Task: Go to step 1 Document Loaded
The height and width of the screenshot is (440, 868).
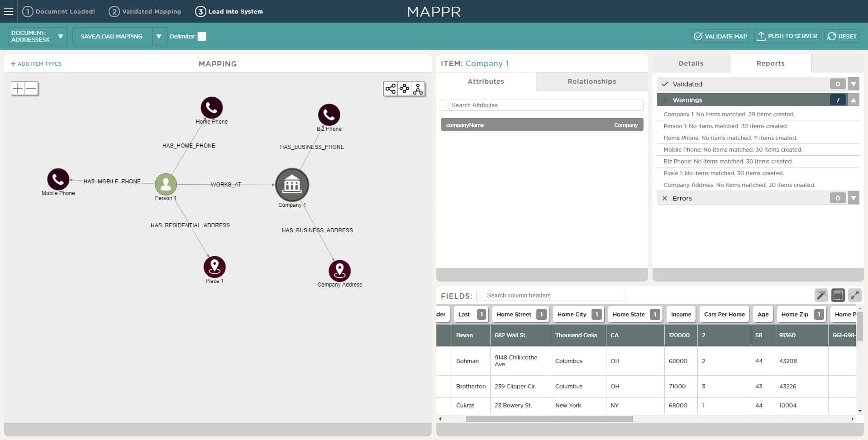Action: click(59, 11)
